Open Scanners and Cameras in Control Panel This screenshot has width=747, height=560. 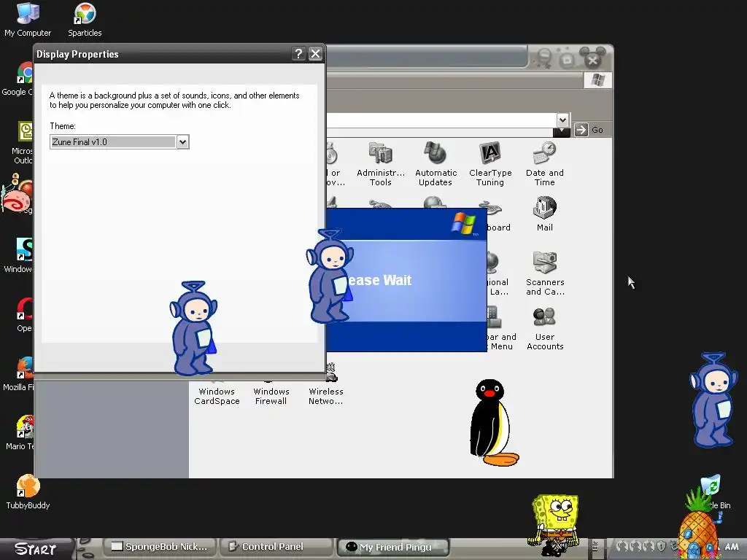pyautogui.click(x=545, y=273)
